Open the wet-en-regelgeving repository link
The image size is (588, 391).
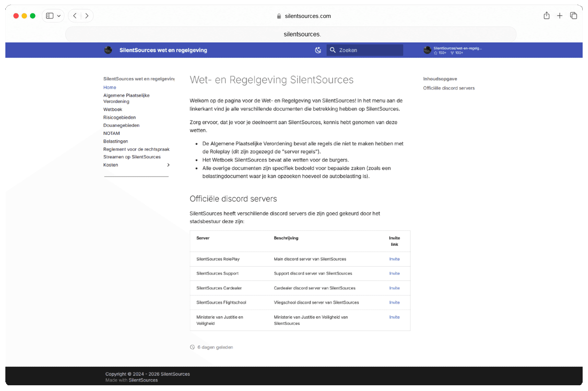point(453,50)
